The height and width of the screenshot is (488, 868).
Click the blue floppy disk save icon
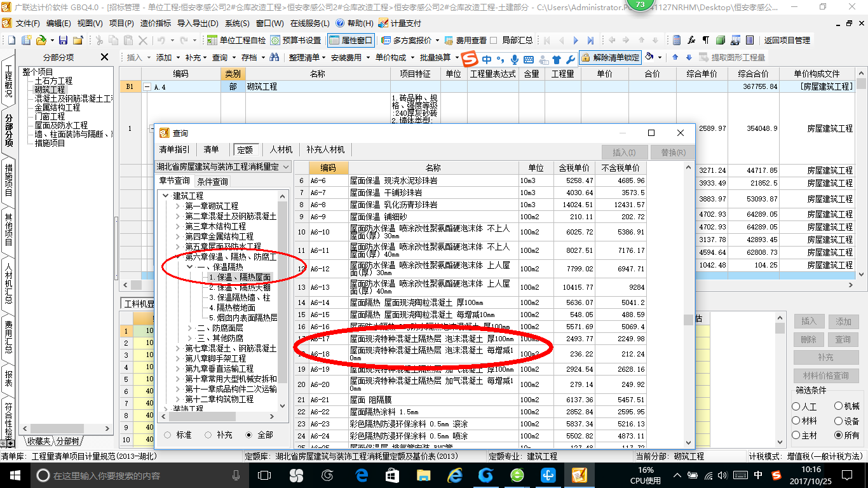click(64, 40)
